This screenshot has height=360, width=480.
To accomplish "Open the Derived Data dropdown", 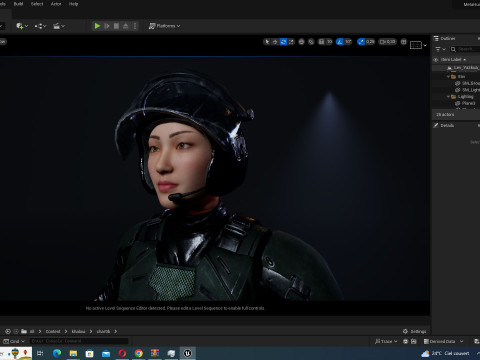I will pyautogui.click(x=444, y=341).
